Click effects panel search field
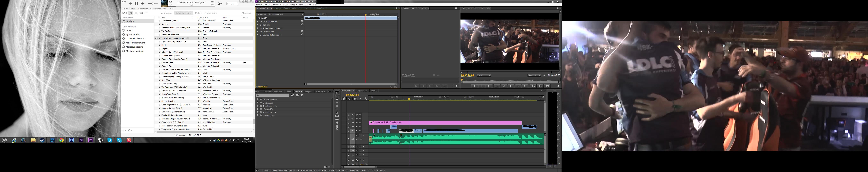868x172 pixels. click(273, 95)
